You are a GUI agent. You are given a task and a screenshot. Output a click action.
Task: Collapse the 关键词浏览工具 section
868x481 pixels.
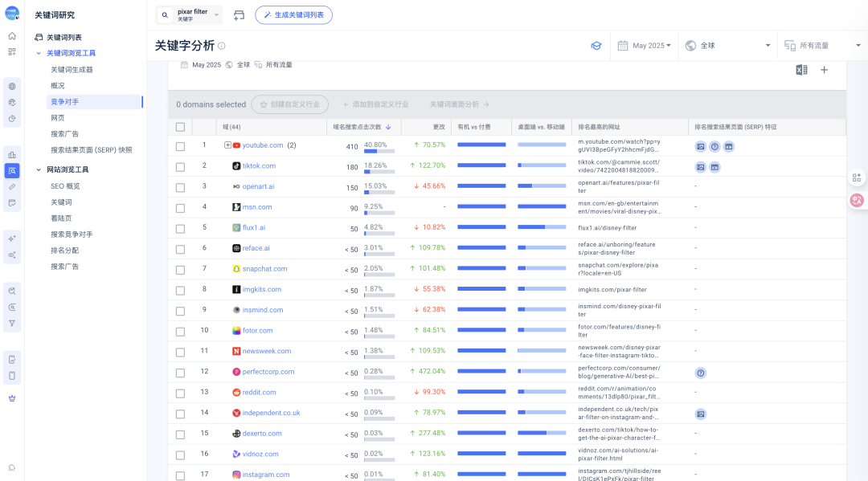point(39,54)
